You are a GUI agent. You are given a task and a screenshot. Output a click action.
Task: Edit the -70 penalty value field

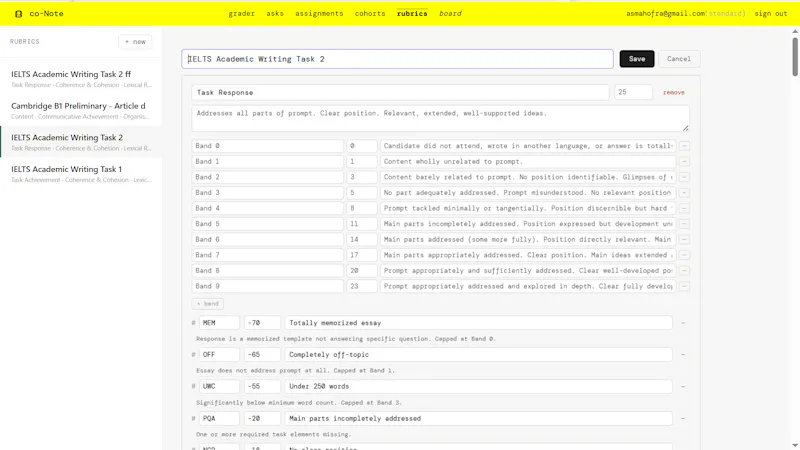262,323
